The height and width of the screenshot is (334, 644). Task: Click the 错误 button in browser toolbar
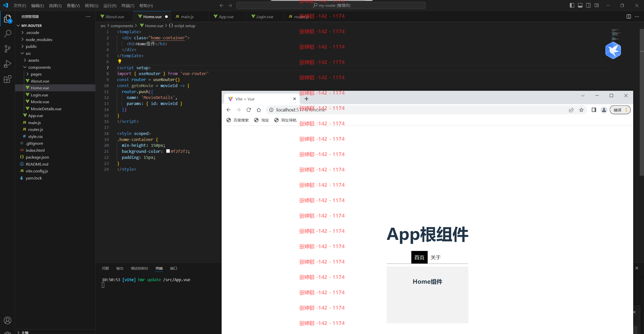coord(620,110)
